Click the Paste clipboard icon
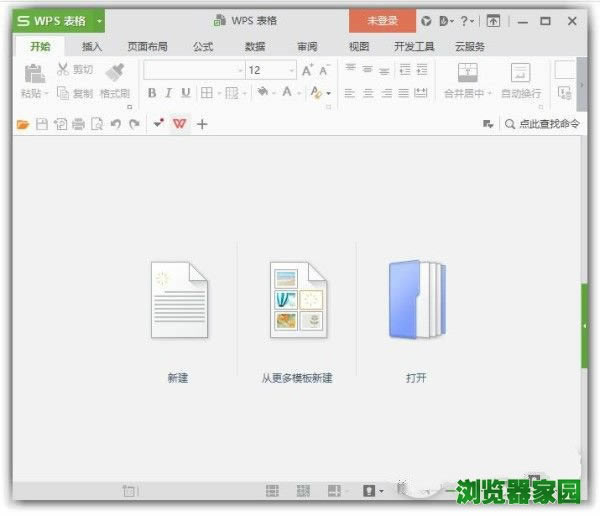The image size is (600, 516). (35, 73)
